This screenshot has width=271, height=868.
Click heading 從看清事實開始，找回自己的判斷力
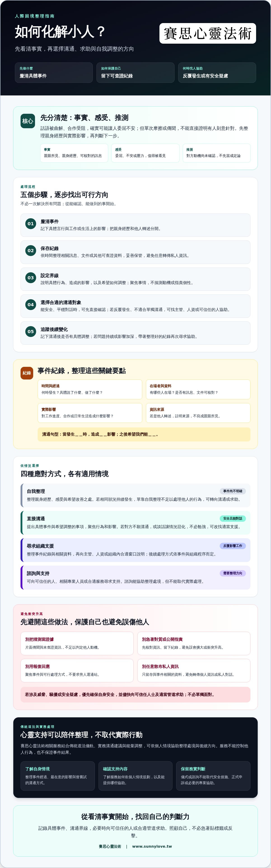[135, 817]
